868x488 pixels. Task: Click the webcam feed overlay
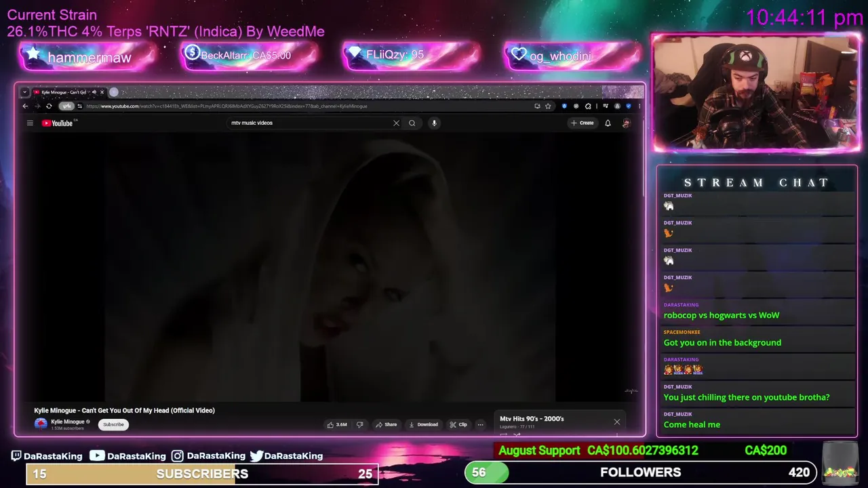click(756, 91)
